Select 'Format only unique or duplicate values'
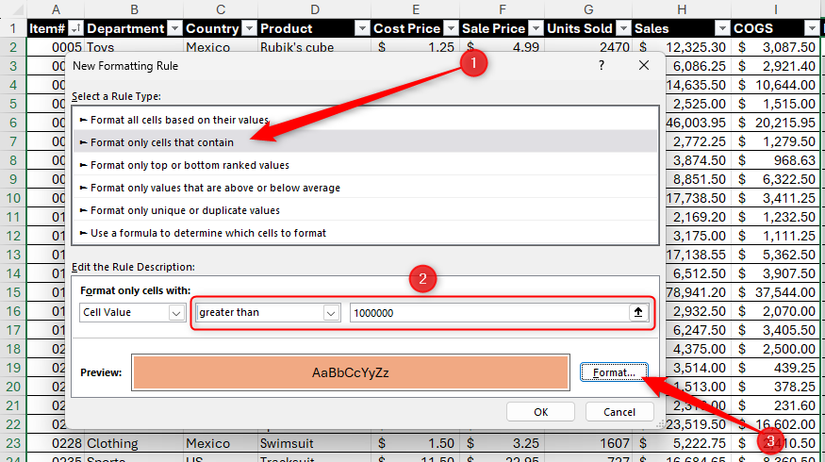The image size is (825, 462). [365, 210]
